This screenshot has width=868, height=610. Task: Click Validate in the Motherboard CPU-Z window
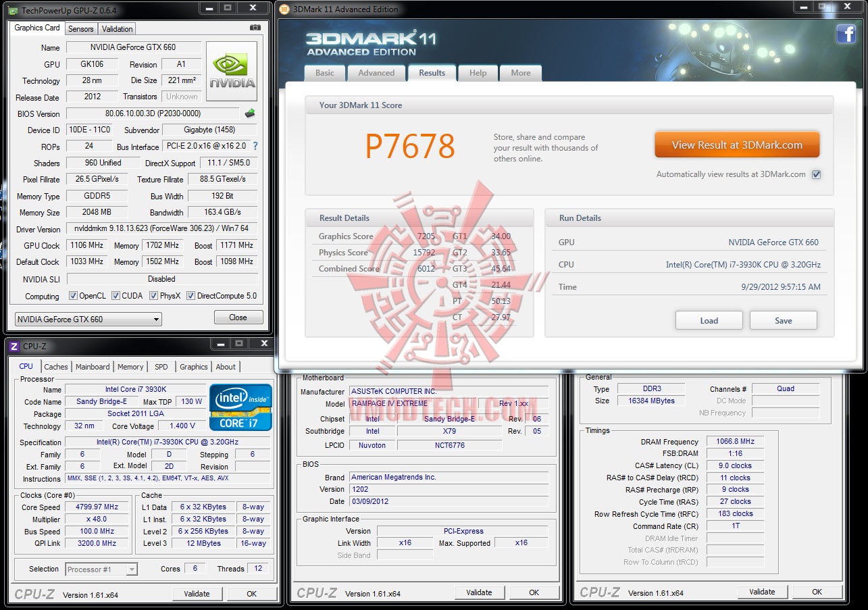(480, 592)
